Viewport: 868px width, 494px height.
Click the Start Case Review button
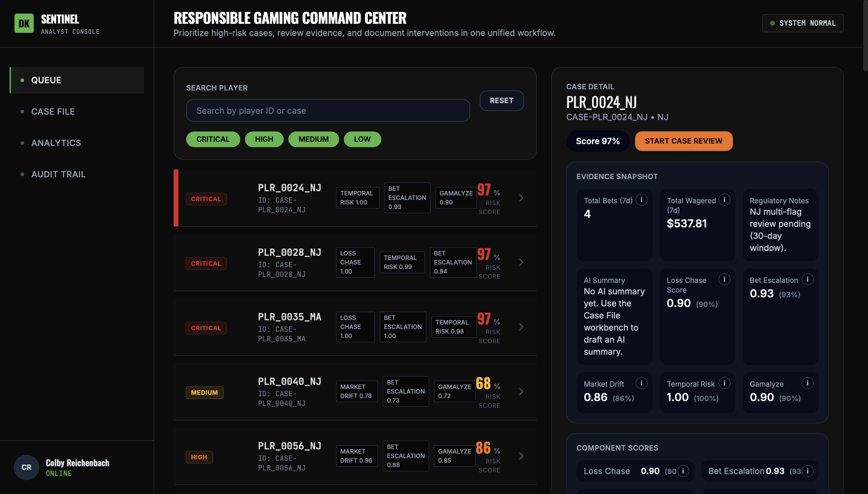[684, 141]
